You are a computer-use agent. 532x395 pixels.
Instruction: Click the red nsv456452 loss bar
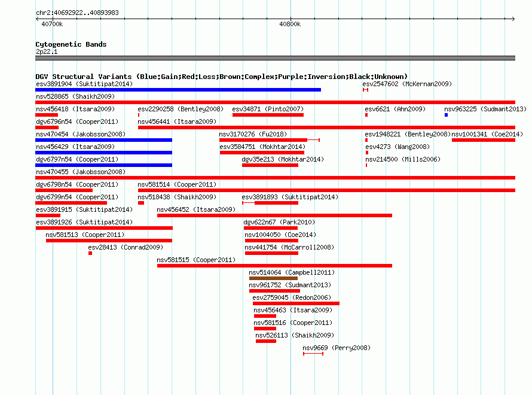tap(274, 215)
